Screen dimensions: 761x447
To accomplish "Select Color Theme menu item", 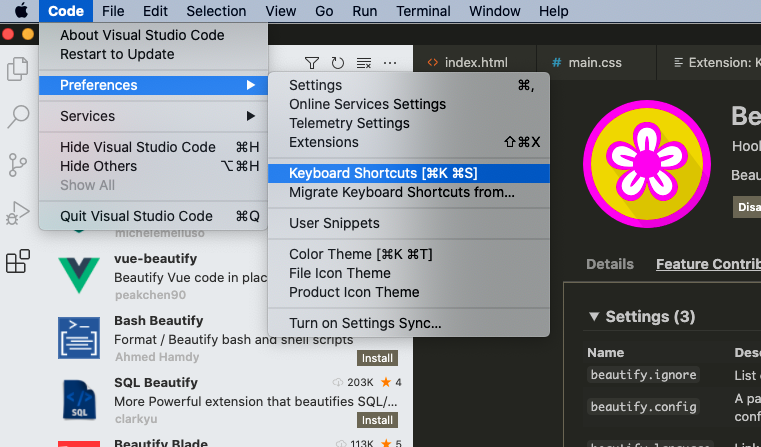I will pyautogui.click(x=409, y=254).
